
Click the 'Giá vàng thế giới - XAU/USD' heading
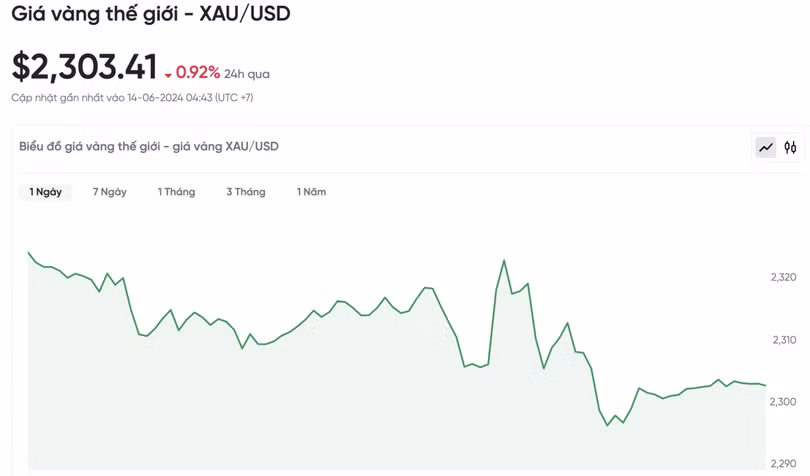click(x=150, y=15)
